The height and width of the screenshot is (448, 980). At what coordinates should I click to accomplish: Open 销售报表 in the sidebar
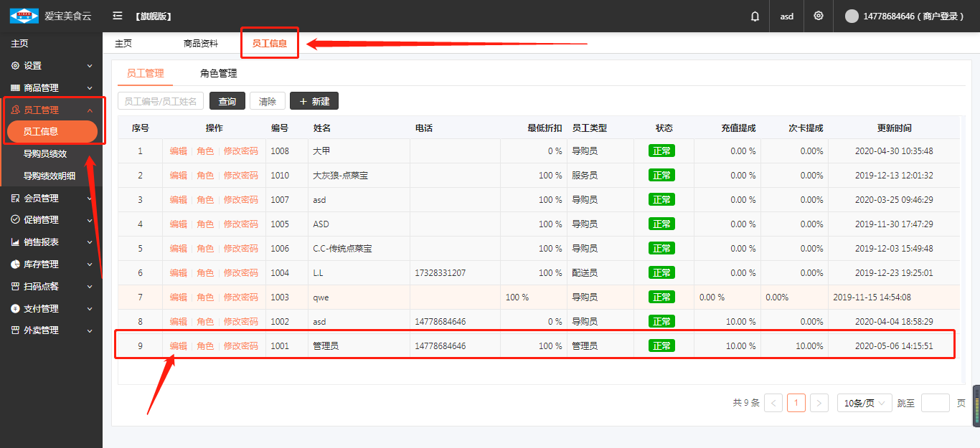click(x=41, y=242)
